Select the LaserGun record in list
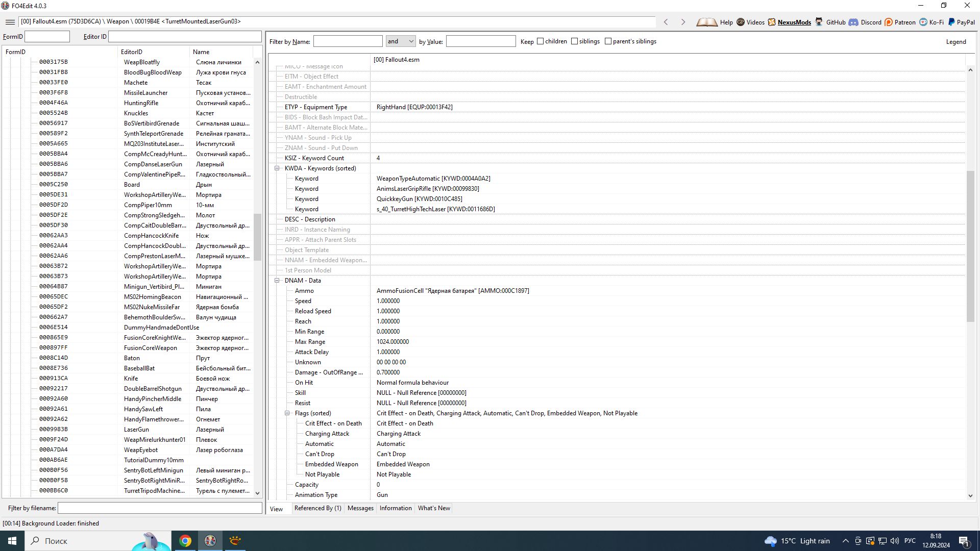Viewport: 980px width, 551px height. tap(137, 430)
